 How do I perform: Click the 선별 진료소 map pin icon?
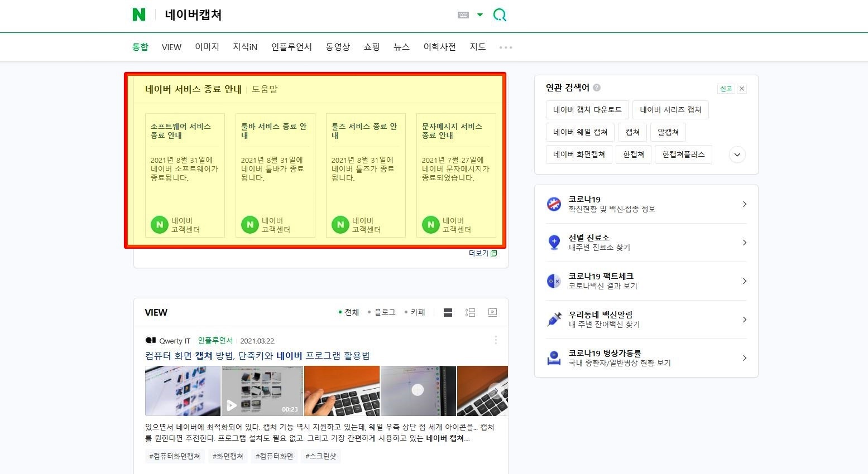point(554,243)
